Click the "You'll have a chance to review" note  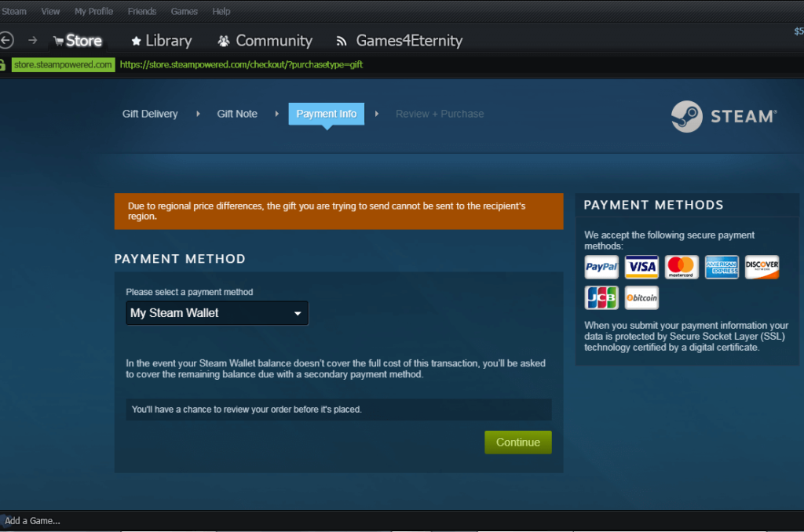click(x=338, y=410)
